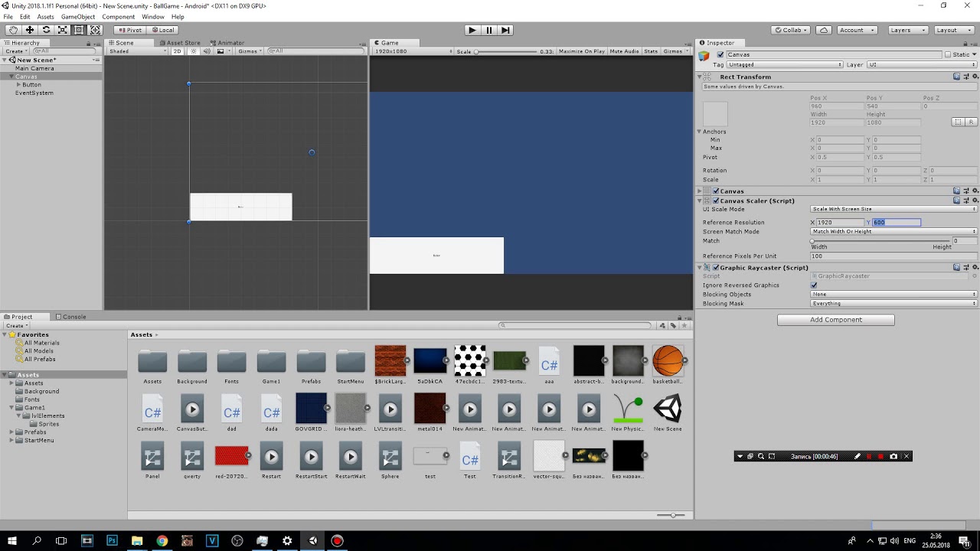The image size is (980, 551).
Task: Expand the Button object under Canvas
Action: [17, 84]
